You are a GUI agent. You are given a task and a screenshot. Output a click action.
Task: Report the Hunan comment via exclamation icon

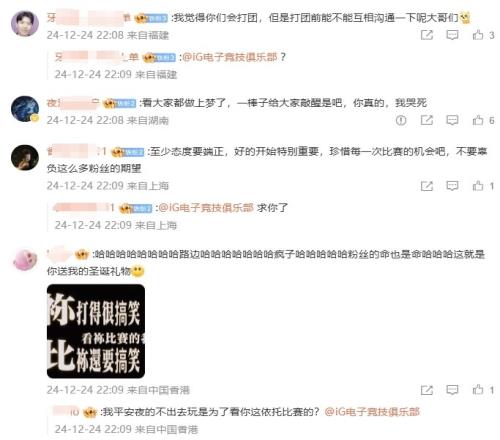(401, 120)
